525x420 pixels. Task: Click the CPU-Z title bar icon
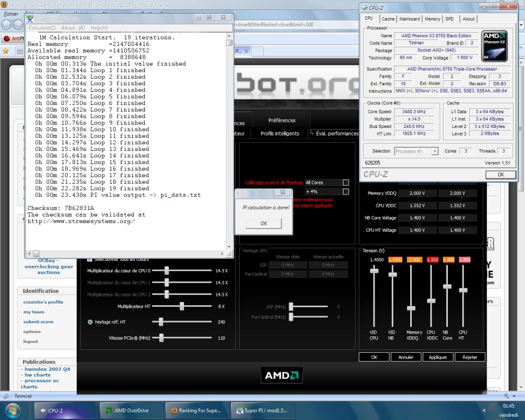pyautogui.click(x=364, y=8)
